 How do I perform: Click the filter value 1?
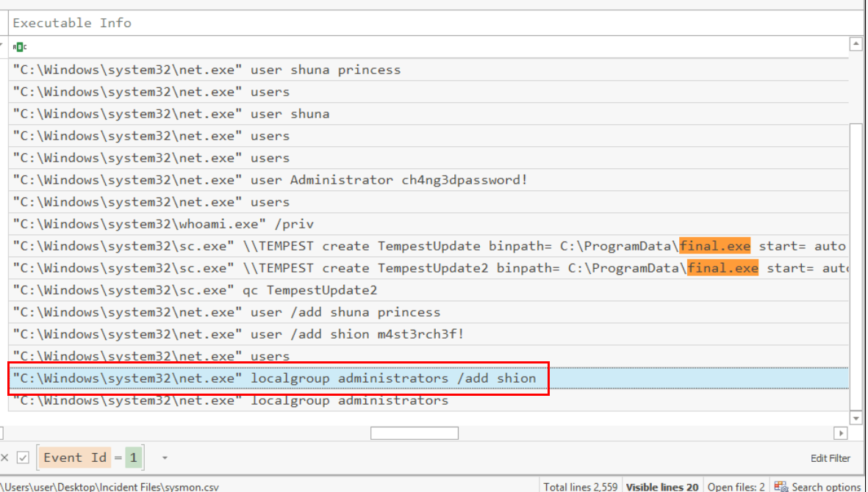(x=134, y=457)
